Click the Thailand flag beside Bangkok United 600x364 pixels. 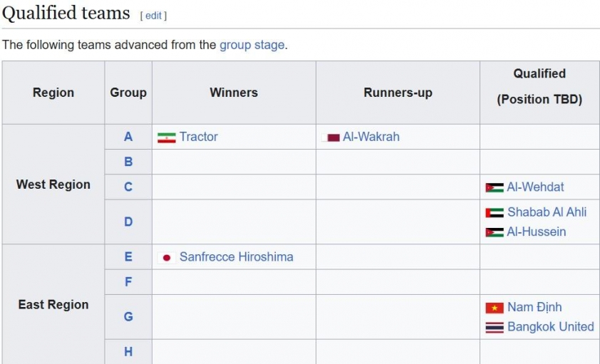495,328
